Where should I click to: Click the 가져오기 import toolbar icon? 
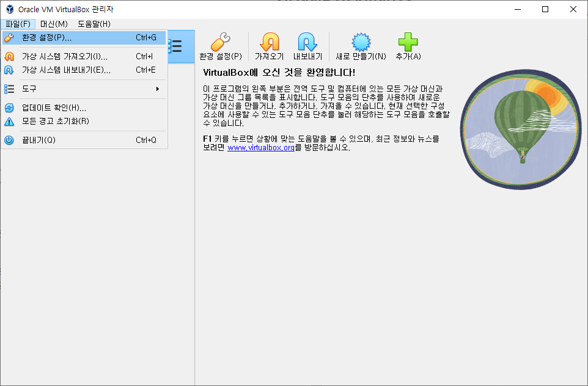coord(270,42)
